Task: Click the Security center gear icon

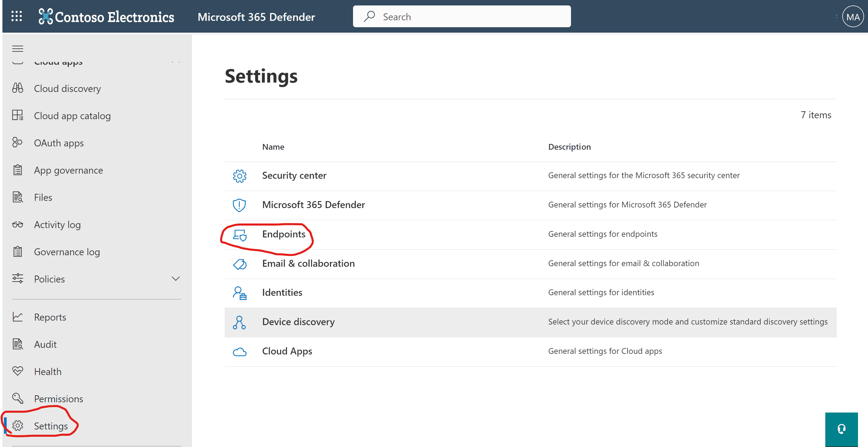Action: 239,175
